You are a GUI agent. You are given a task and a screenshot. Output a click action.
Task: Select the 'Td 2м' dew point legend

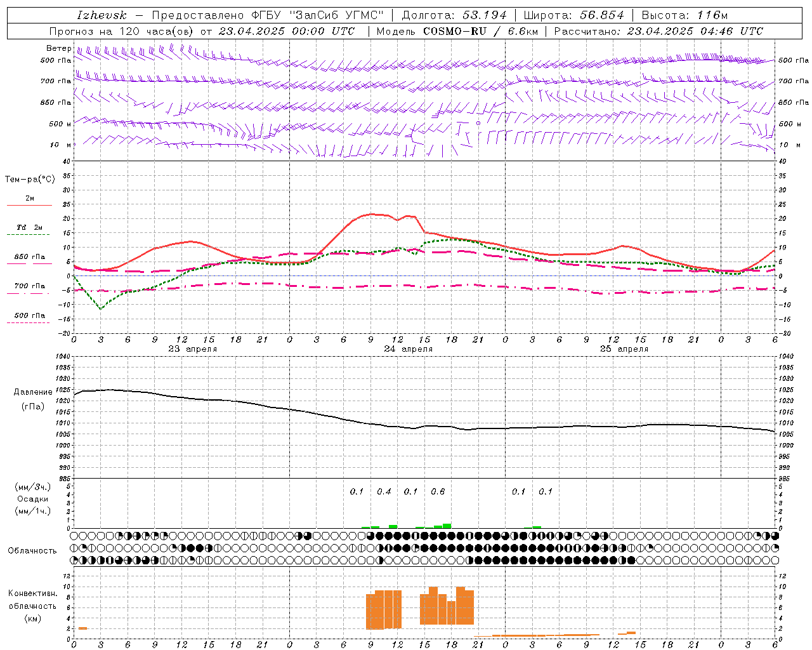coord(29,227)
